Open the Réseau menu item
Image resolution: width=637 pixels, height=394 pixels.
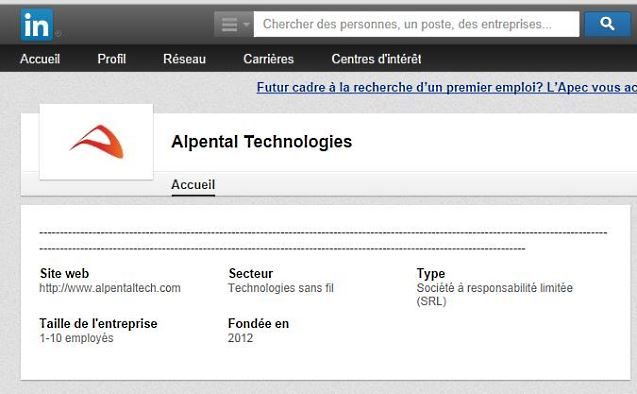[184, 59]
